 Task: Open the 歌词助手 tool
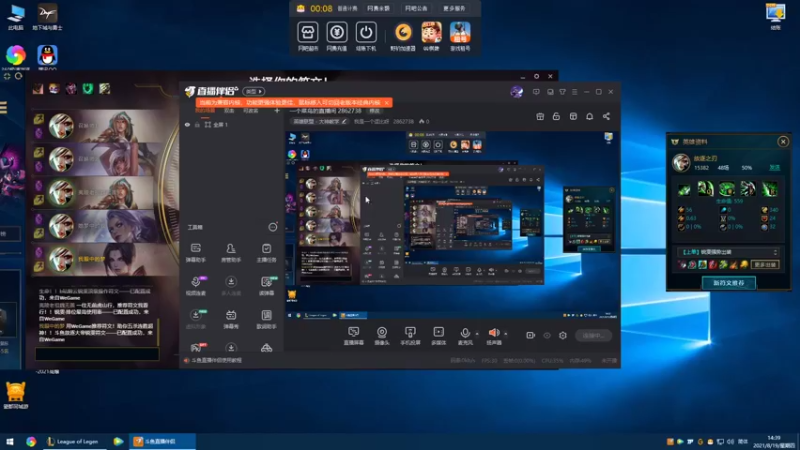click(266, 319)
